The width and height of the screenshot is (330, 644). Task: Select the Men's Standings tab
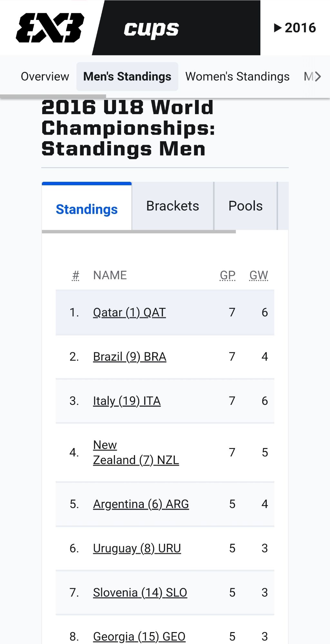(127, 77)
